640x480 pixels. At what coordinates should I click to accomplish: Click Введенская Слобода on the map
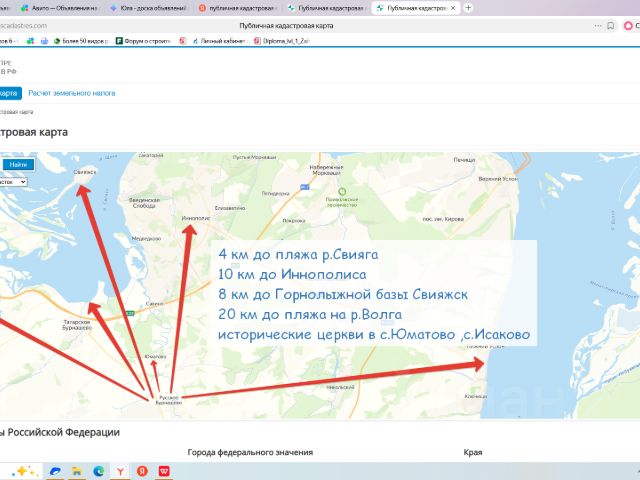[x=144, y=203]
